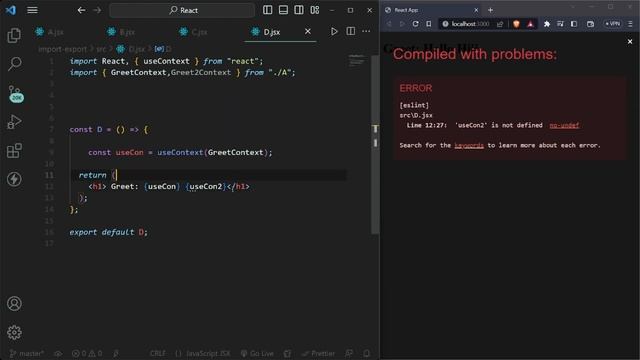Click the D symbol breadcrumb segment
The image size is (640, 360).
pyautogui.click(x=163, y=49)
